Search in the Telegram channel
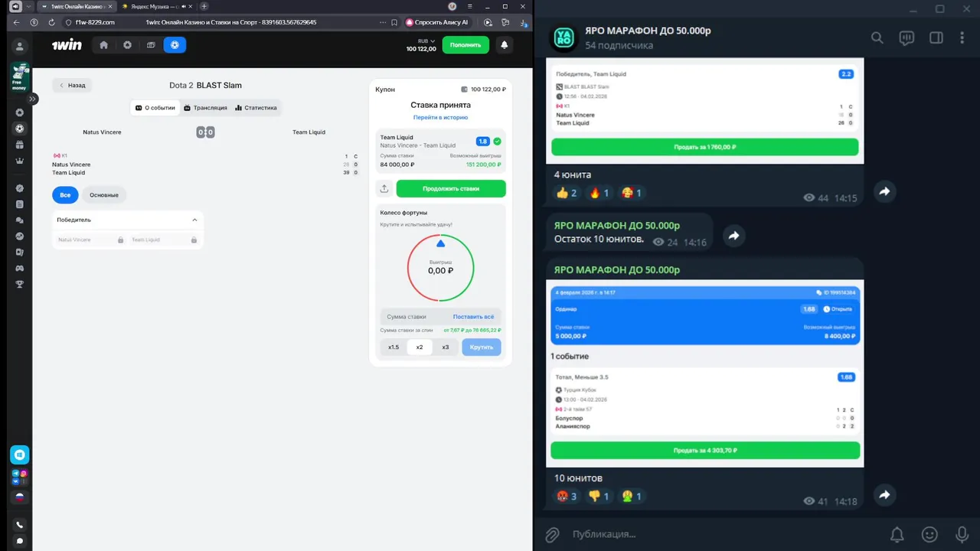The width and height of the screenshot is (980, 551). click(x=877, y=37)
